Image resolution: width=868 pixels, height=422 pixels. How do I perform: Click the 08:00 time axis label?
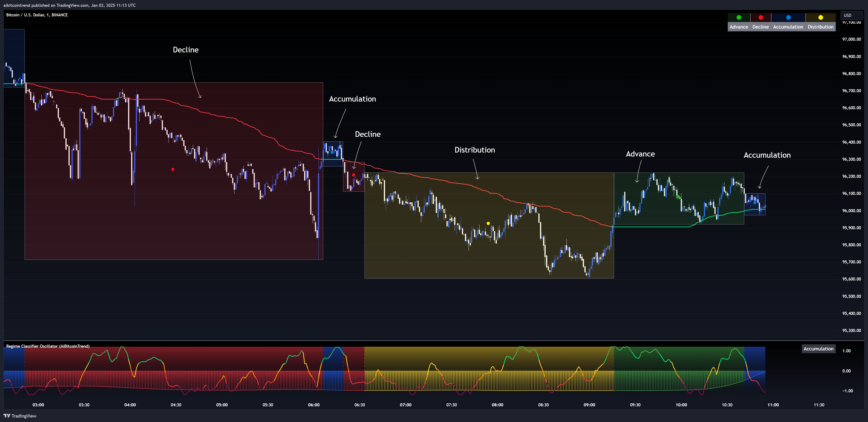(497, 405)
